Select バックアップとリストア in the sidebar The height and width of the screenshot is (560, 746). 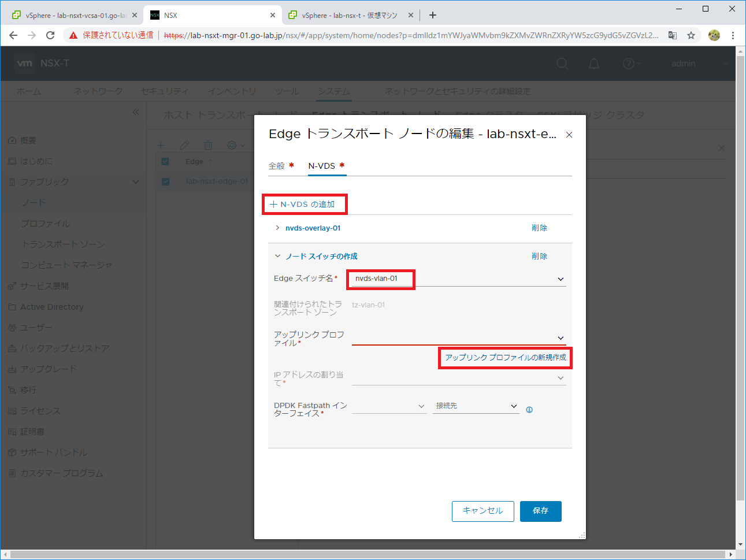tap(65, 348)
